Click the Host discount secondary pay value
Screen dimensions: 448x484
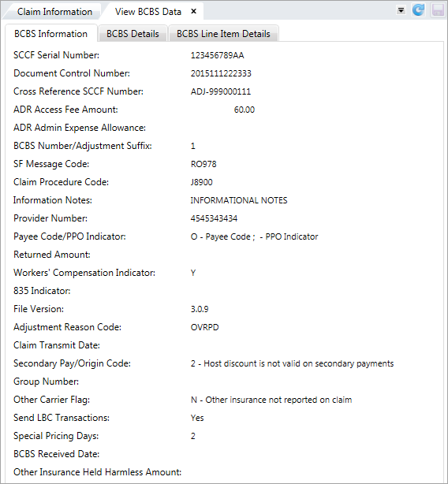click(x=292, y=363)
